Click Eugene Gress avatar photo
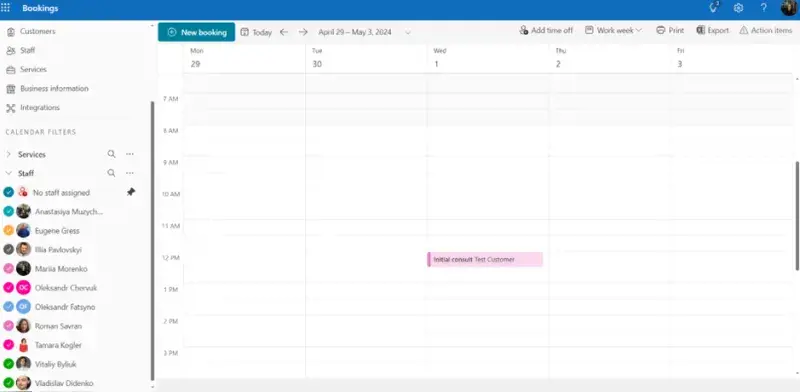Image resolution: width=800 pixels, height=392 pixels. pos(23,230)
